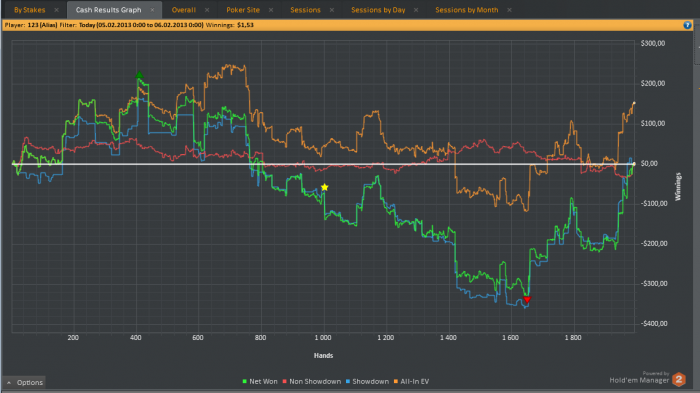The height and width of the screenshot is (393, 700).
Task: Toggle the Non Showdown legend entry
Action: coord(312,381)
